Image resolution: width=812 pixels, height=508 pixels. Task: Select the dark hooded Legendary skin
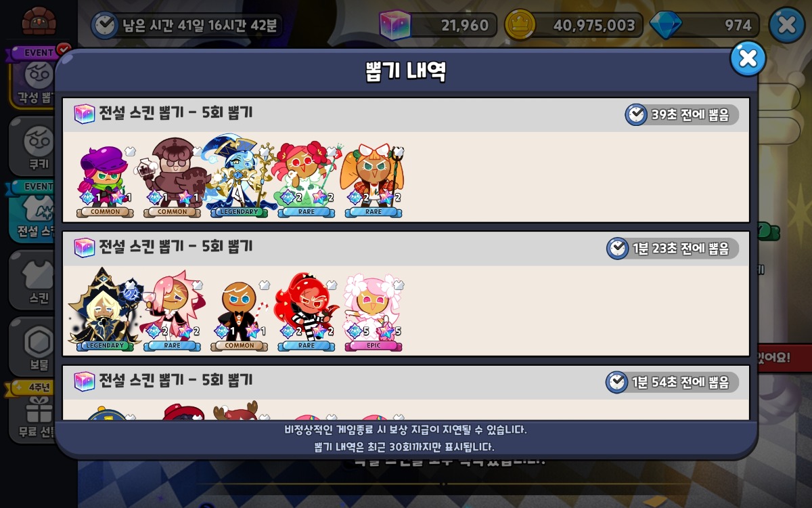pyautogui.click(x=105, y=310)
